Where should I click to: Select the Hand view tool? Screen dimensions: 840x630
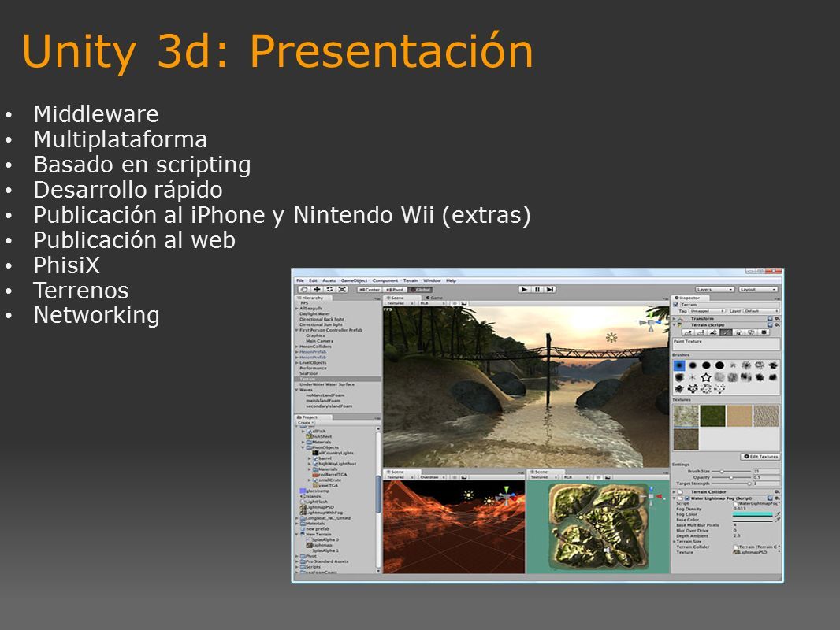pyautogui.click(x=303, y=289)
